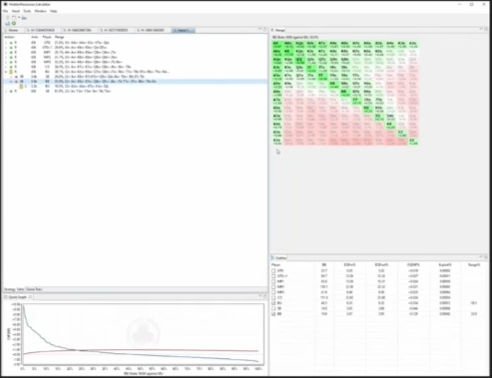Expand the MP3 action row
This screenshot has height=378, width=492.
(6, 62)
